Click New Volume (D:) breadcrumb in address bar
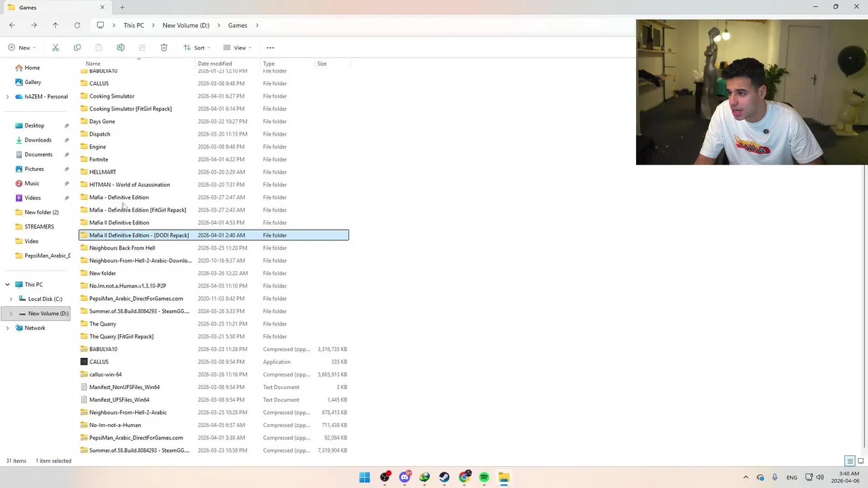868x488 pixels. [x=186, y=25]
